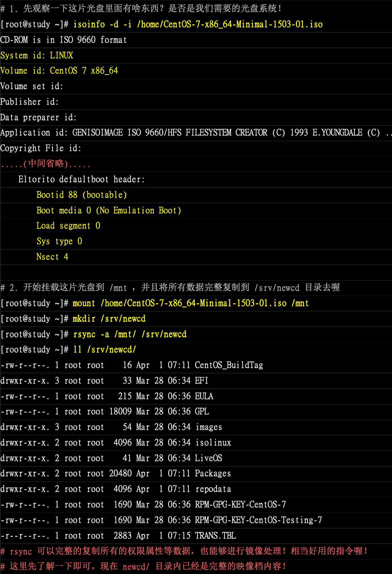Click the size value 18009 in GPL row
Image resolution: width=392 pixels, height=574 pixels.
point(121,412)
